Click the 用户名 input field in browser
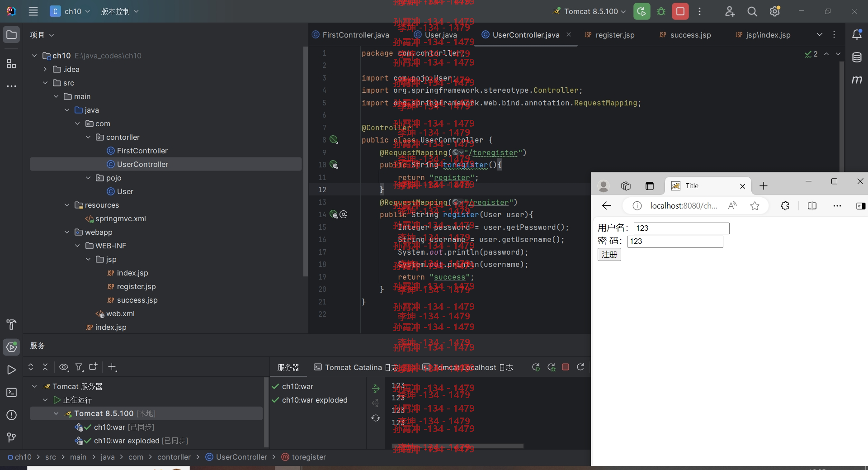The image size is (868, 470). [681, 228]
